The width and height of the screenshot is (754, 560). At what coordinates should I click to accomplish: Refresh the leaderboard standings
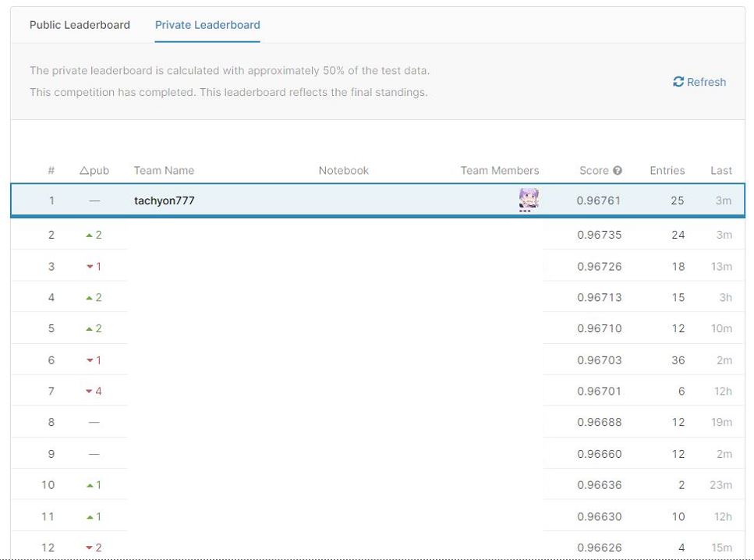coord(699,82)
